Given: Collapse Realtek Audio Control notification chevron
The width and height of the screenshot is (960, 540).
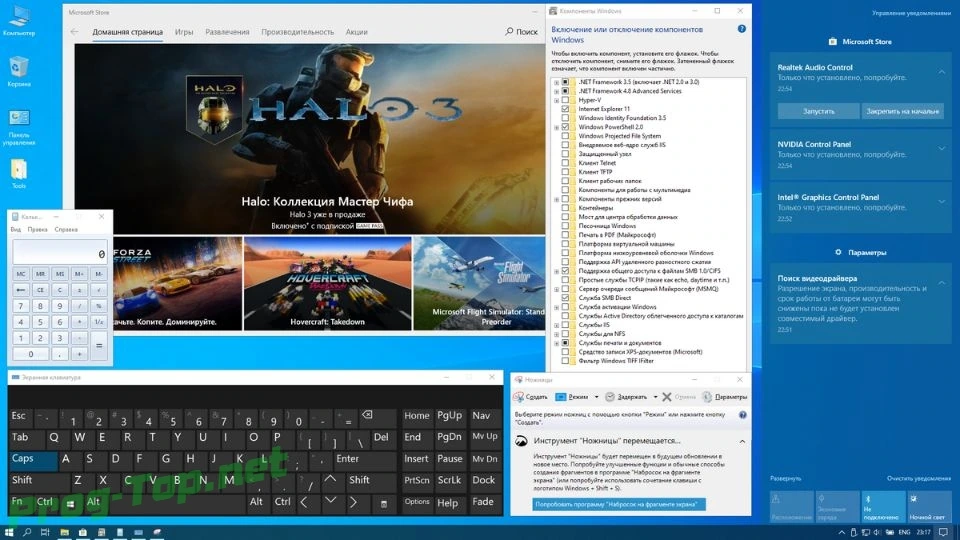Looking at the screenshot, I should tap(942, 72).
